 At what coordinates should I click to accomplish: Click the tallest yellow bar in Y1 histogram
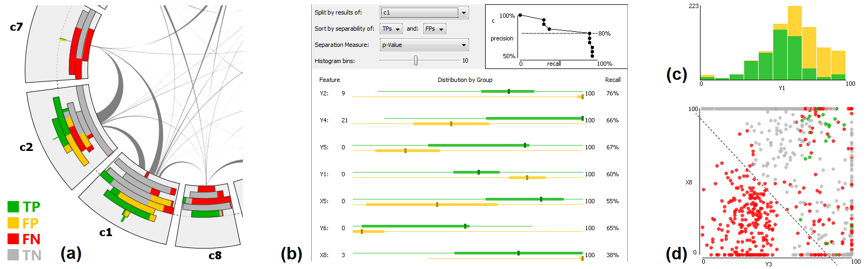795,21
